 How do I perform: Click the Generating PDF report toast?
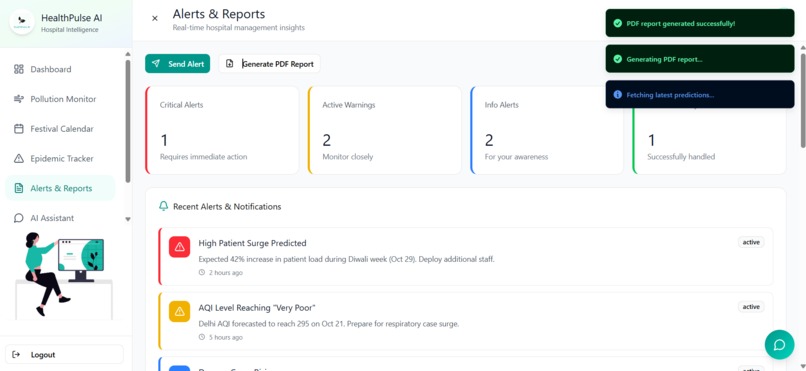coord(700,59)
